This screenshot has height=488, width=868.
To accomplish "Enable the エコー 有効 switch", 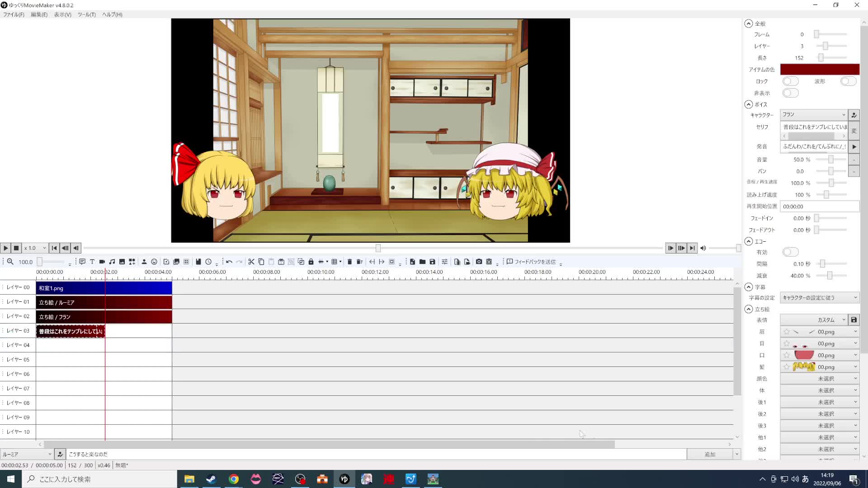I will click(790, 252).
